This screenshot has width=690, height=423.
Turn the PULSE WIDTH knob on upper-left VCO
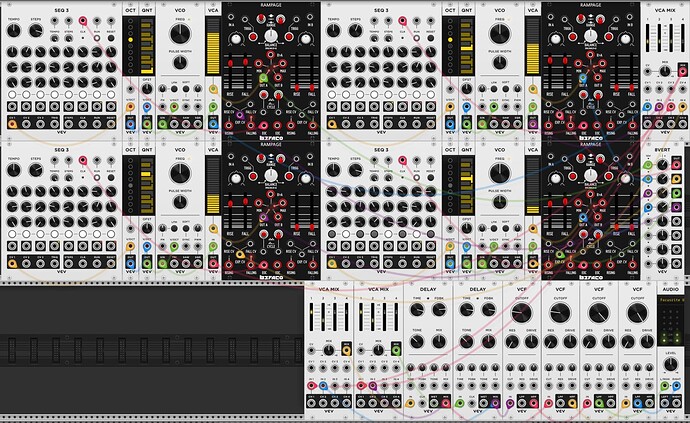(180, 63)
